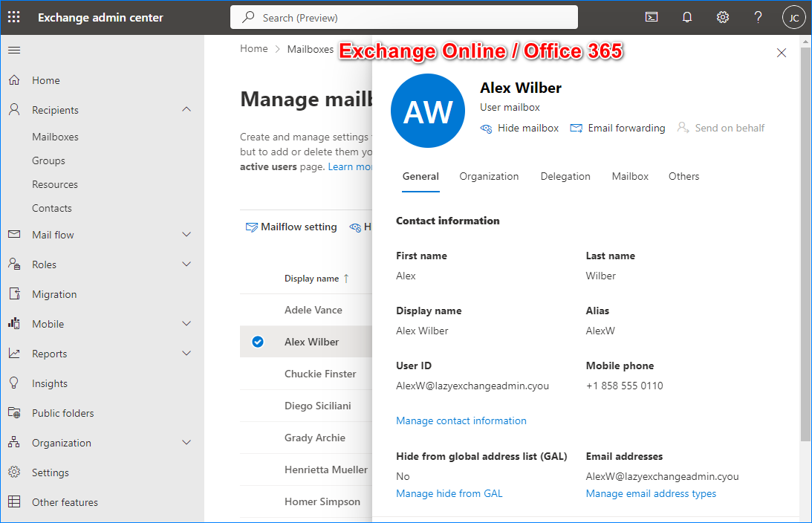Image resolution: width=812 pixels, height=523 pixels.
Task: Select Henrietta Mueller in mailbox list
Action: click(325, 470)
